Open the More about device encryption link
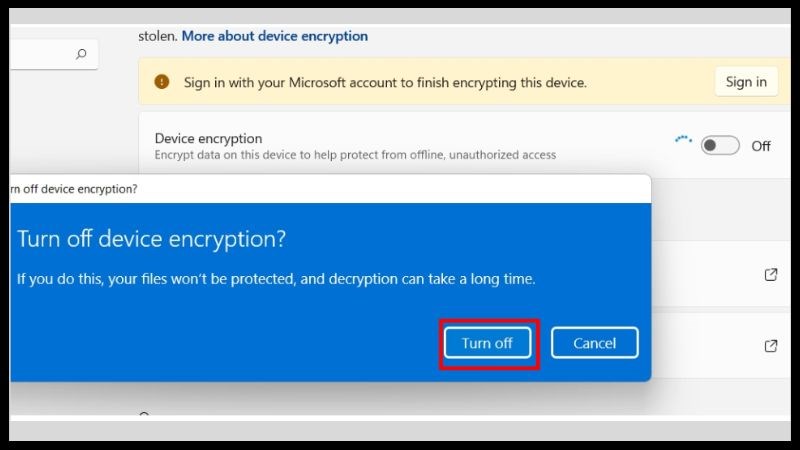Screen dimensions: 800x450 [x=274, y=36]
